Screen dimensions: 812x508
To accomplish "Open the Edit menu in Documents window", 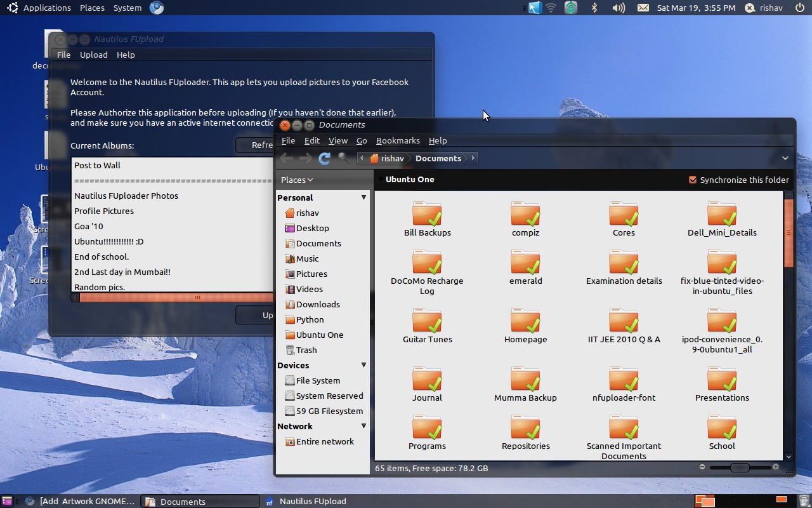I will pyautogui.click(x=311, y=140).
